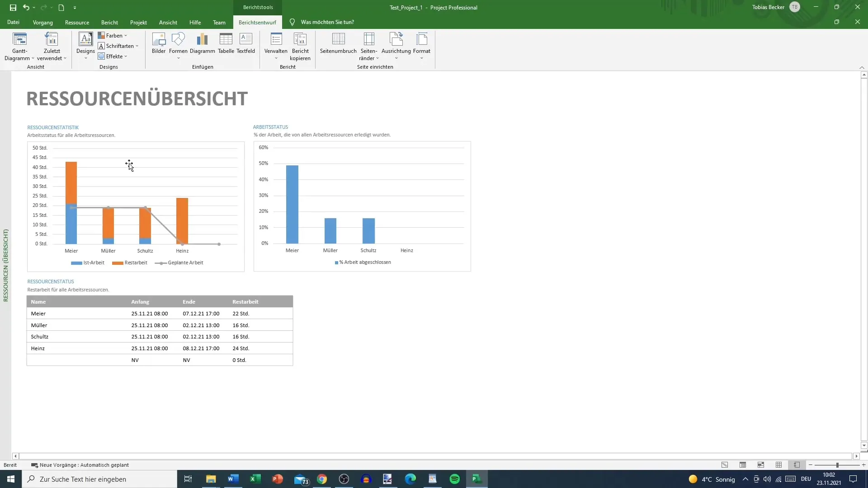Open the Verwalten report manager icon

coord(276,40)
